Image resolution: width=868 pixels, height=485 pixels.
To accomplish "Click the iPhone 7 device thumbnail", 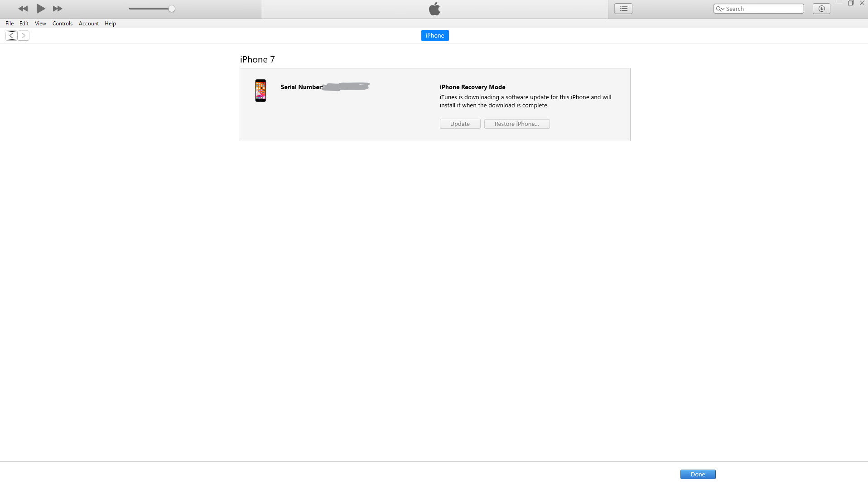I will (260, 91).
